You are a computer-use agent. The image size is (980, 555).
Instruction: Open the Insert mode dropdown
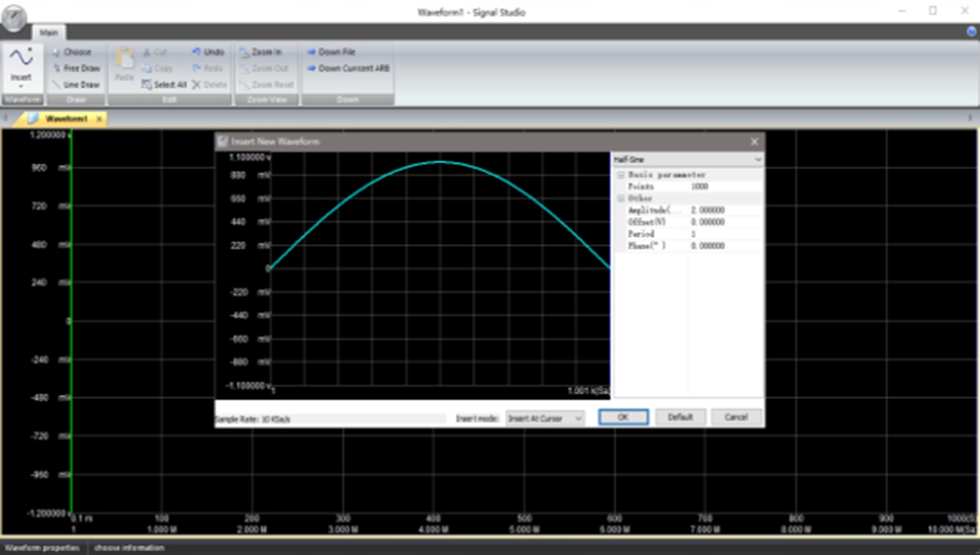(544, 418)
